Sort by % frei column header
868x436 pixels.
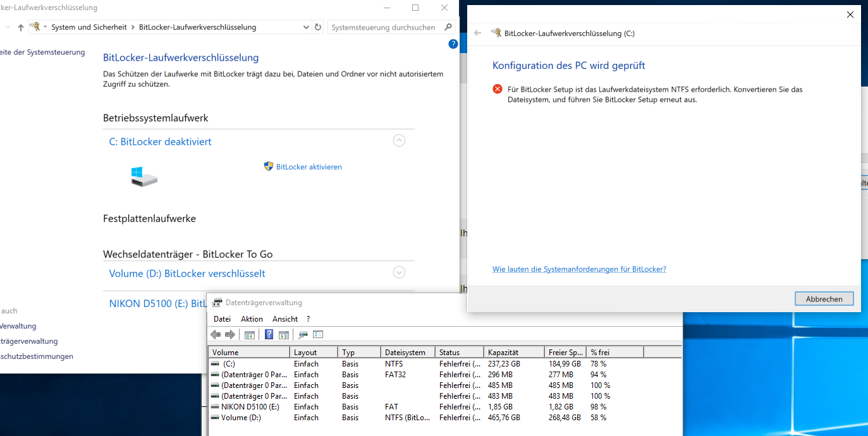tap(615, 352)
